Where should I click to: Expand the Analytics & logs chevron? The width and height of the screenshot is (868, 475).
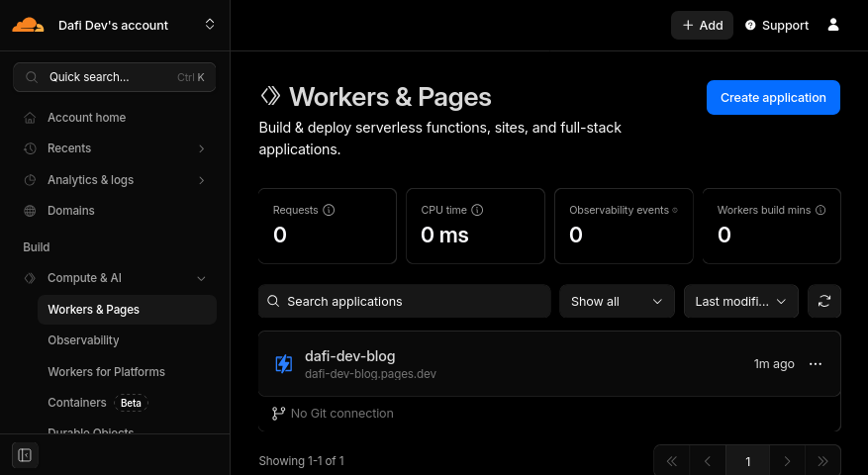(202, 180)
